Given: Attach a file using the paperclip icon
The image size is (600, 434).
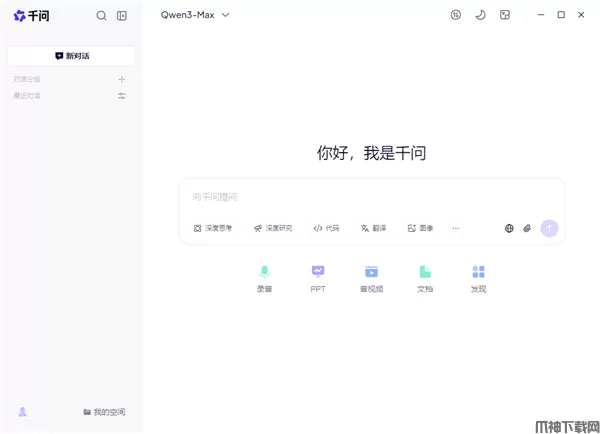Looking at the screenshot, I should pyautogui.click(x=527, y=228).
